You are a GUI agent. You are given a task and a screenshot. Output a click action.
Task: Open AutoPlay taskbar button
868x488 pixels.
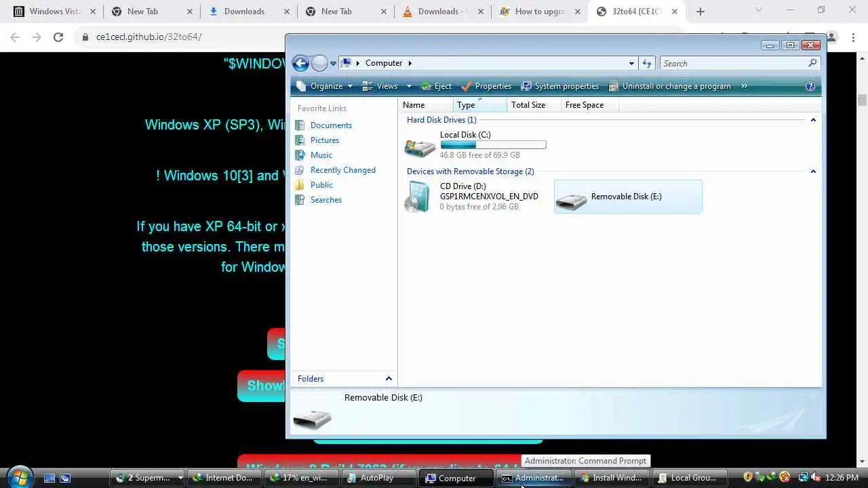pos(380,478)
